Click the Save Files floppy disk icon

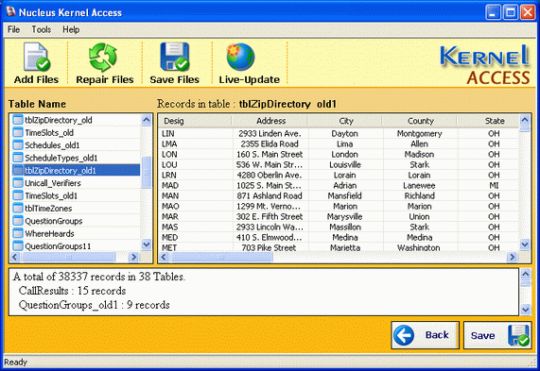click(175, 57)
